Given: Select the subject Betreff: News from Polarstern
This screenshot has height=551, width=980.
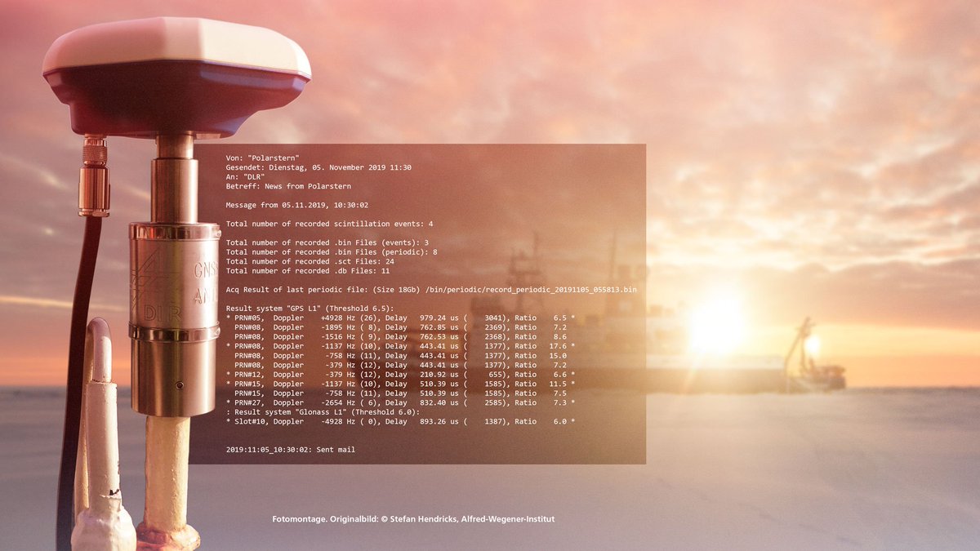Looking at the screenshot, I should 289,187.
